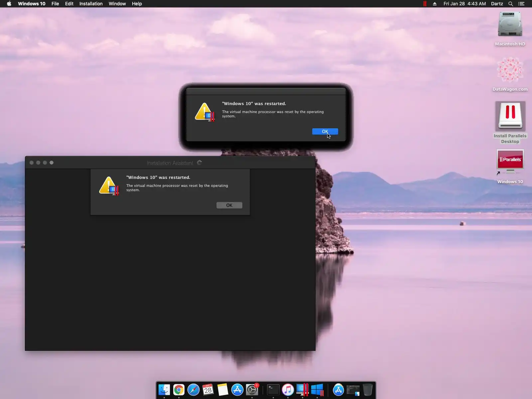This screenshot has width=532, height=399.
Task: Open Notes from the Dock
Action: point(223,390)
